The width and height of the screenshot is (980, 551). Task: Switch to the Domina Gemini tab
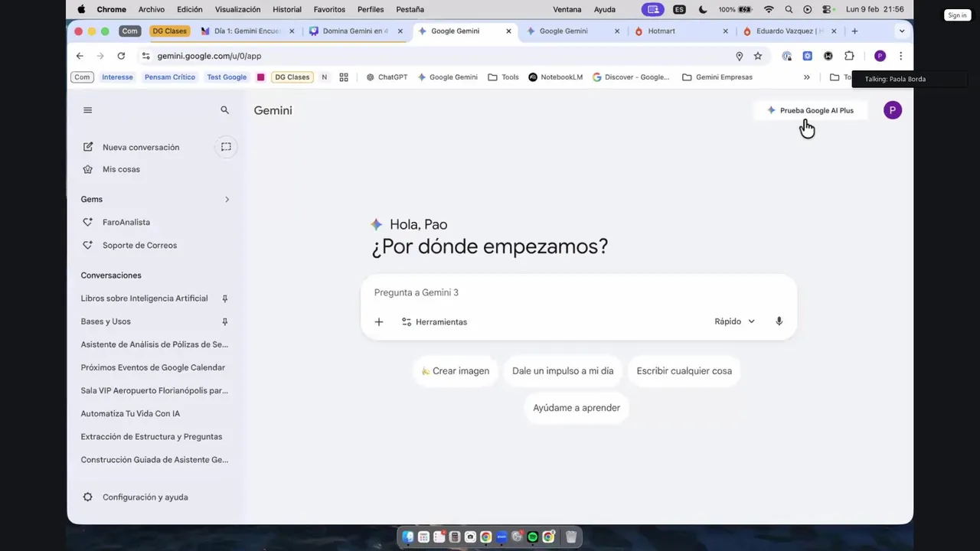[355, 31]
